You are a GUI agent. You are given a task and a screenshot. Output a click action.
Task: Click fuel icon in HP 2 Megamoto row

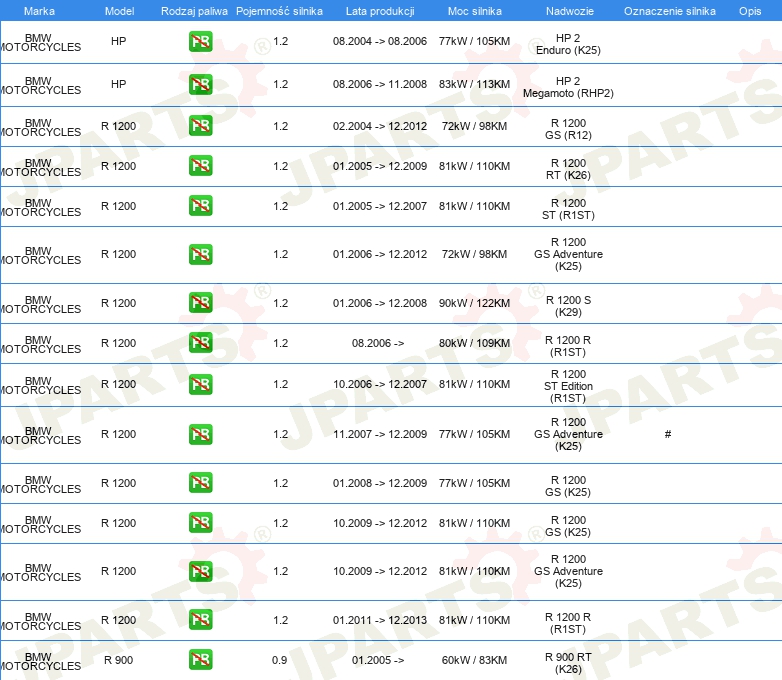pyautogui.click(x=200, y=84)
